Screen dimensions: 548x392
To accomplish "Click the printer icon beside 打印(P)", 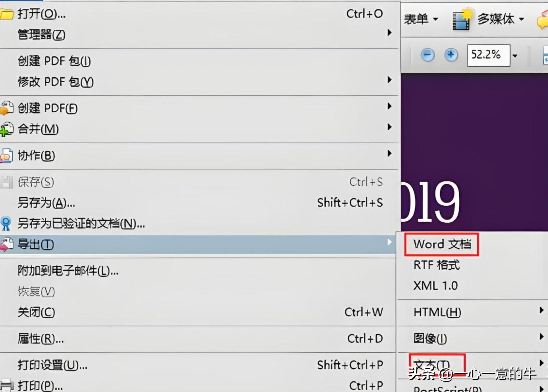I will [x=6, y=385].
